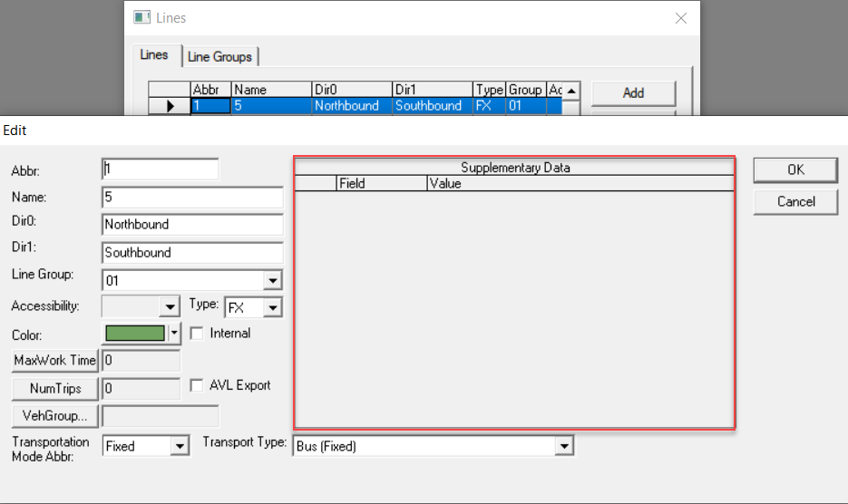Click the row selector arrow for line 5
Screen dimensions: 848x504
click(x=170, y=106)
